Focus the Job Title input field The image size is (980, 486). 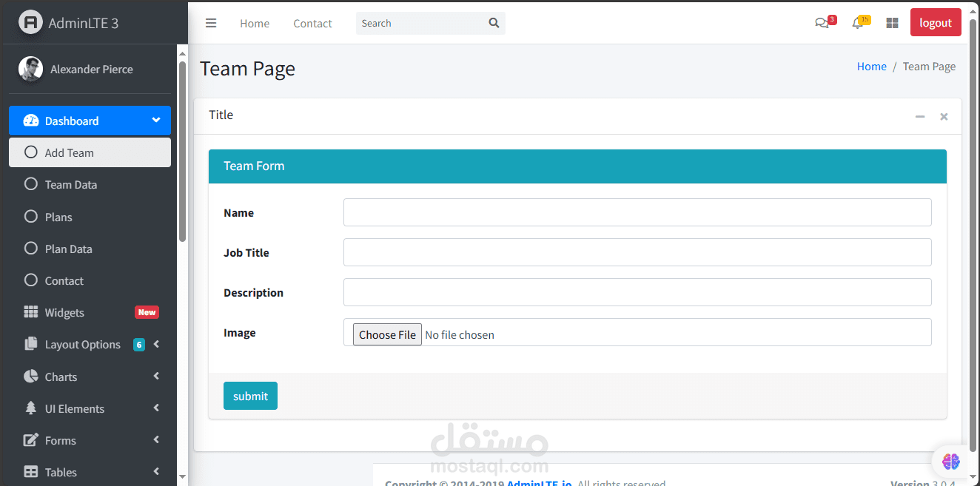(x=637, y=252)
